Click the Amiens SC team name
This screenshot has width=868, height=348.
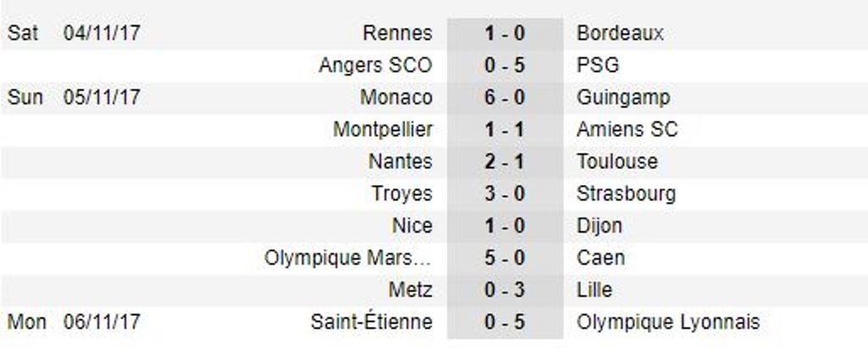[x=627, y=130]
